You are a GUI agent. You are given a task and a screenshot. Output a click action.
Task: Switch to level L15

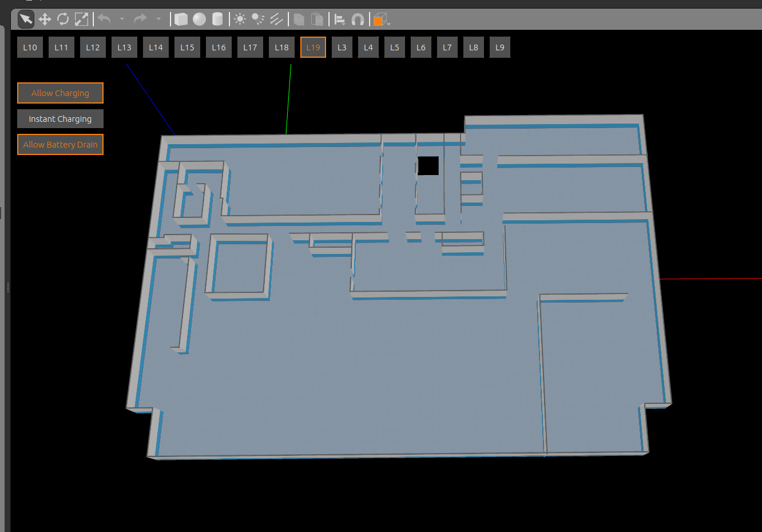pyautogui.click(x=187, y=47)
